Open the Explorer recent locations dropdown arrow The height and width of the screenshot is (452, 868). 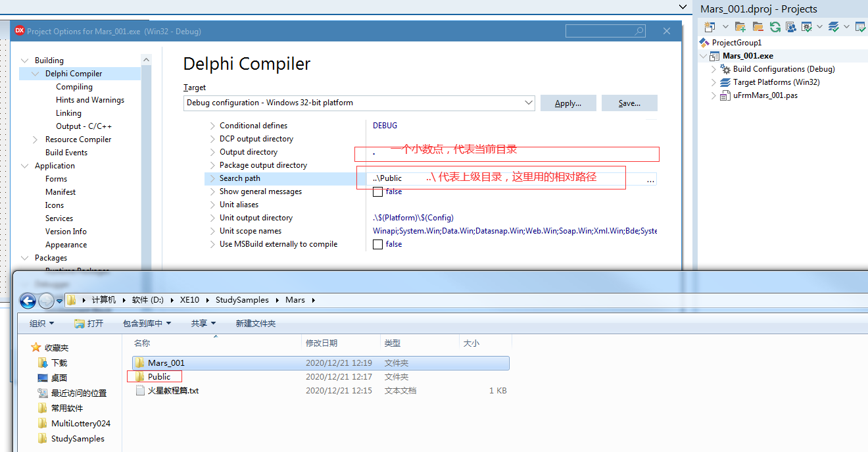(59, 301)
